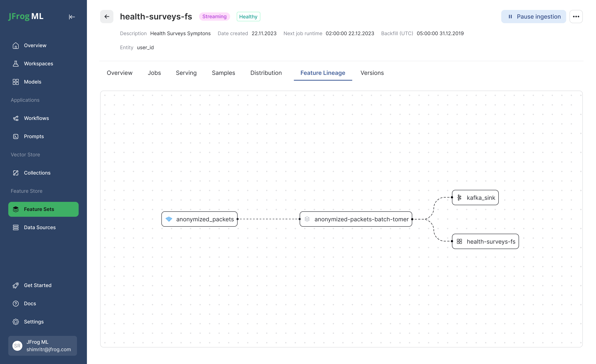Switch to the Samples tab

[x=223, y=73]
